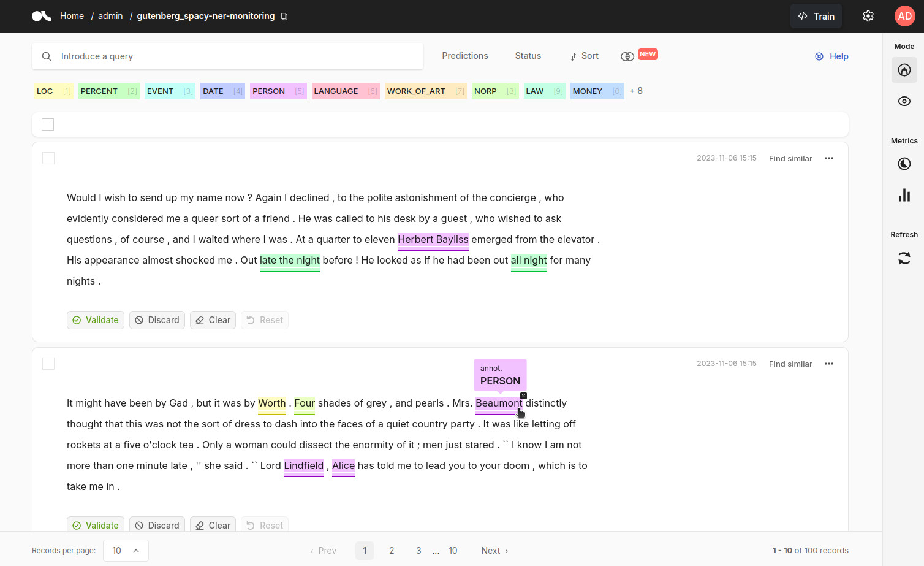Select the DATE label
The image size is (924, 566).
(x=222, y=91)
